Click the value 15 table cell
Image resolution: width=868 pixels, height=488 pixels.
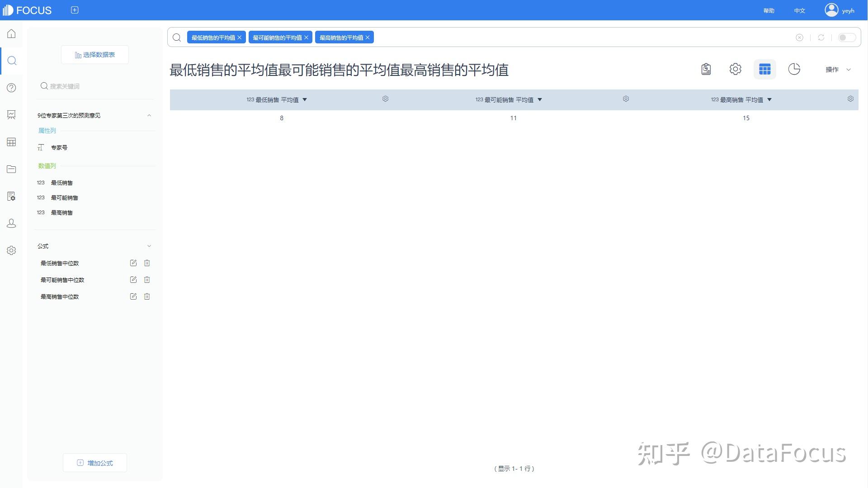point(746,118)
